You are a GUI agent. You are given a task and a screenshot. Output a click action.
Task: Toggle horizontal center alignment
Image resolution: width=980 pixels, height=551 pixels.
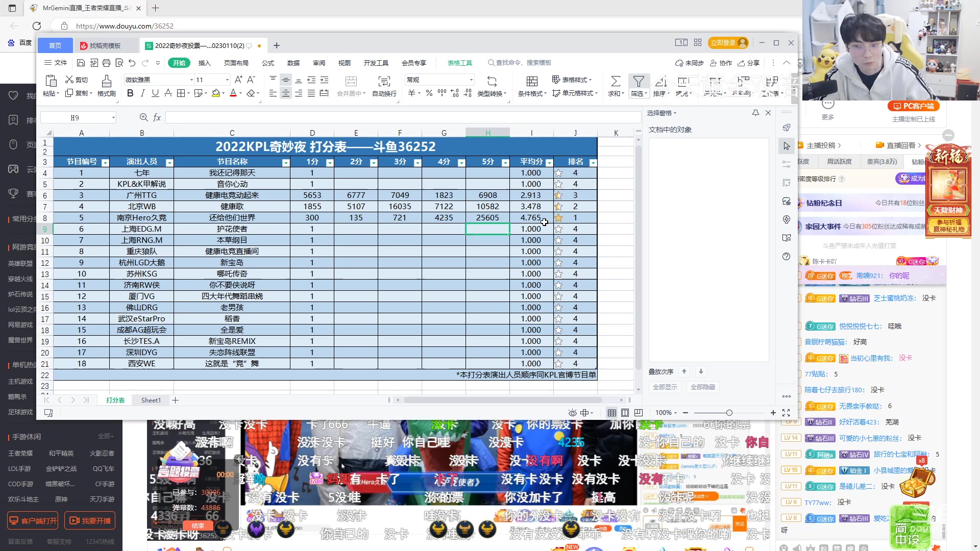pos(286,93)
